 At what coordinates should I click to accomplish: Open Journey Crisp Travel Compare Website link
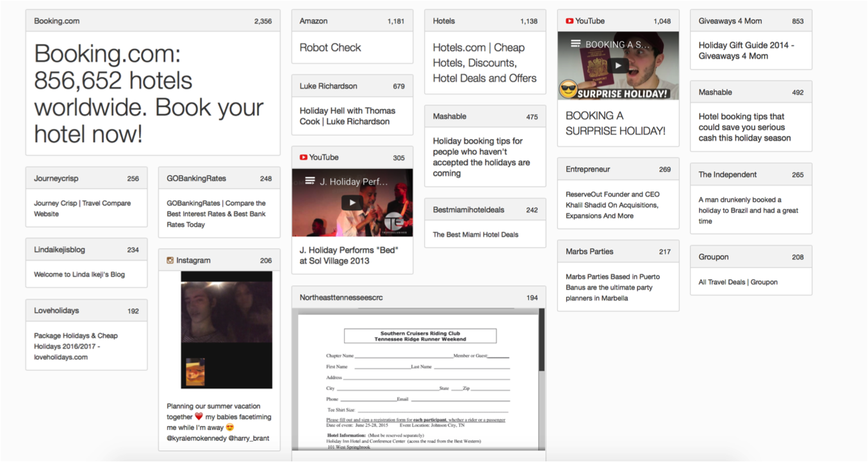(x=82, y=208)
